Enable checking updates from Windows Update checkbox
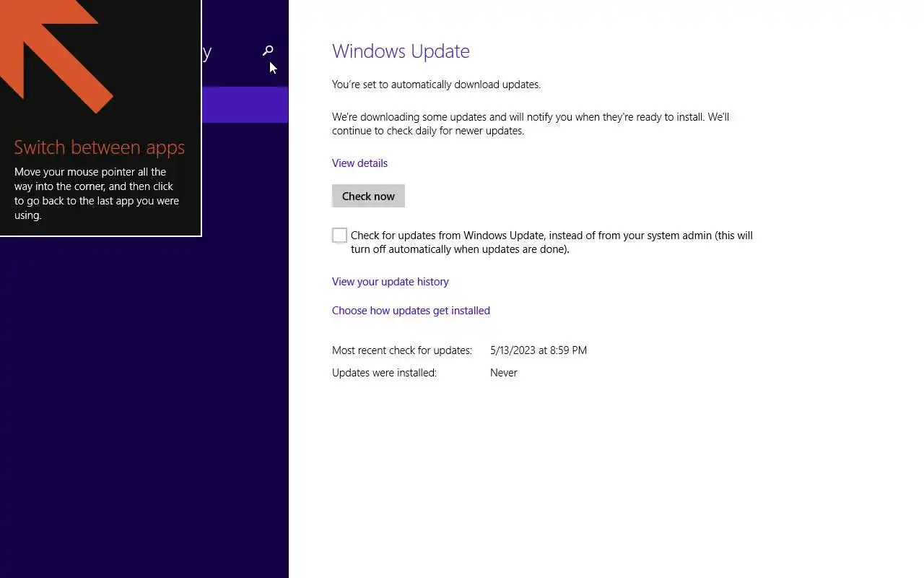The image size is (924, 578). [339, 236]
